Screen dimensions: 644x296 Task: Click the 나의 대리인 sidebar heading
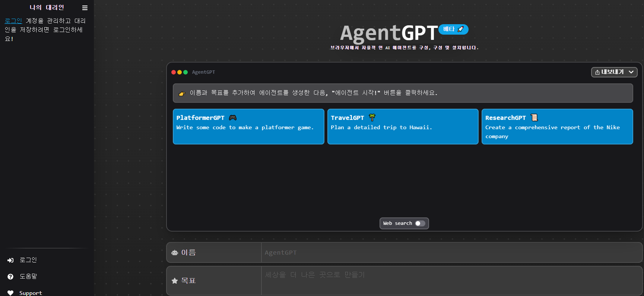coord(47,7)
